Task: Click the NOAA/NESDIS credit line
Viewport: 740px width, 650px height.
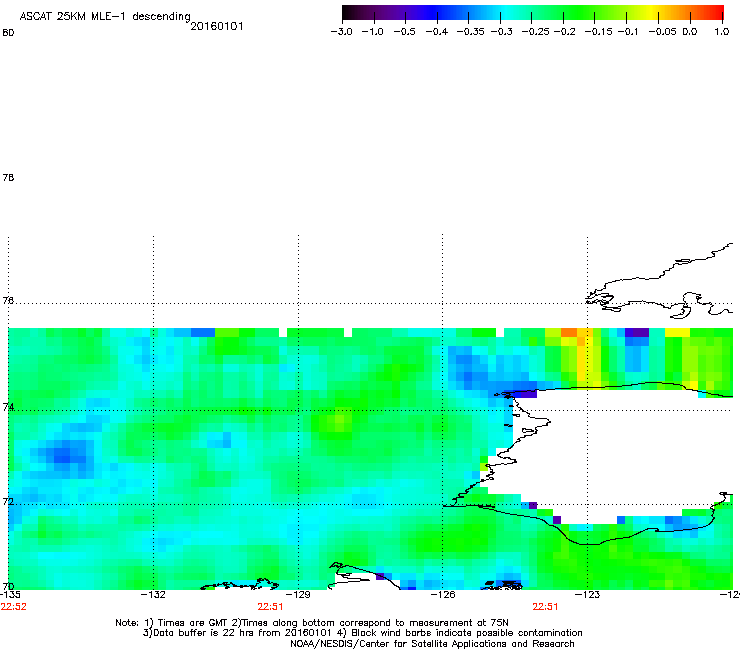Action: (432, 644)
